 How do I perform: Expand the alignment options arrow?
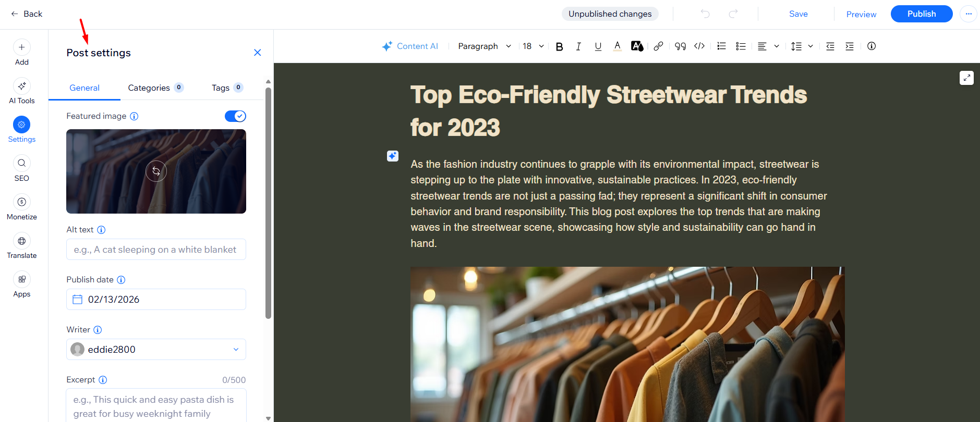pos(777,46)
